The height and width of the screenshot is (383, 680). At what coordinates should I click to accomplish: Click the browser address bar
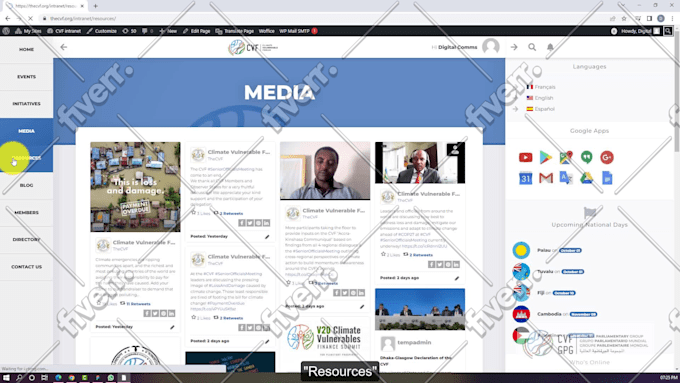[321, 19]
